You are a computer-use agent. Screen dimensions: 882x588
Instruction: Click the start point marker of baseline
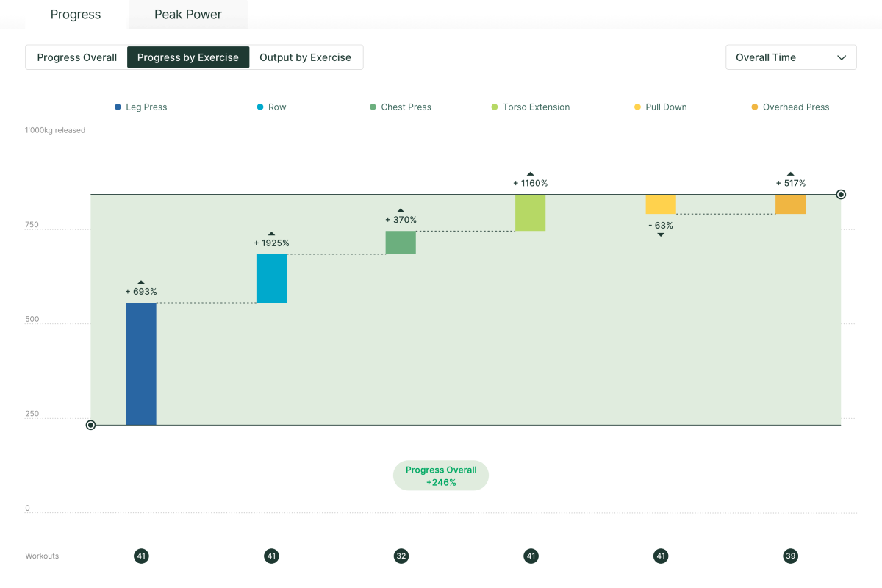[x=90, y=425]
